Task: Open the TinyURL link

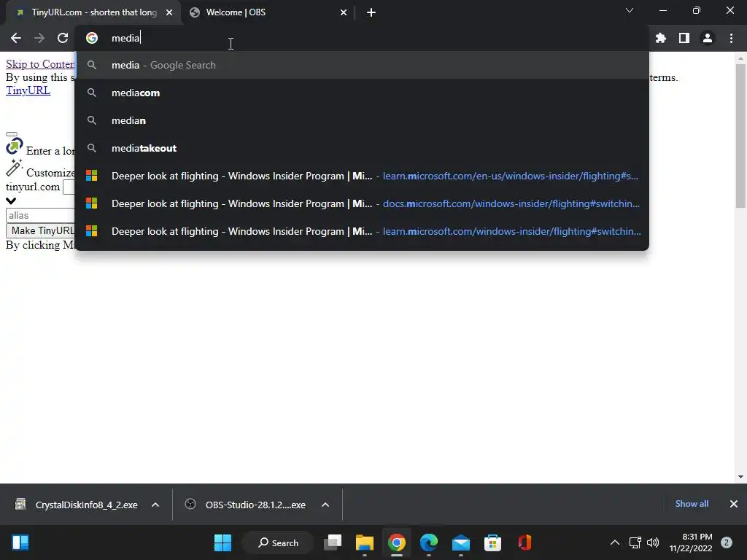Action: point(28,90)
